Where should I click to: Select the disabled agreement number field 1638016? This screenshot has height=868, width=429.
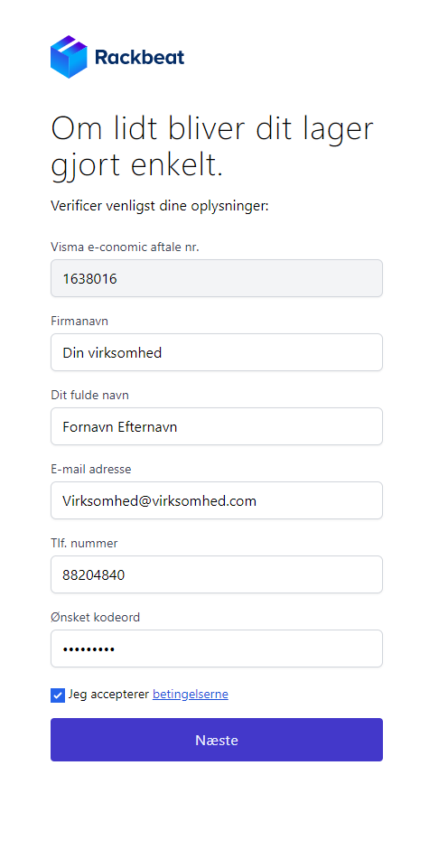click(x=217, y=278)
